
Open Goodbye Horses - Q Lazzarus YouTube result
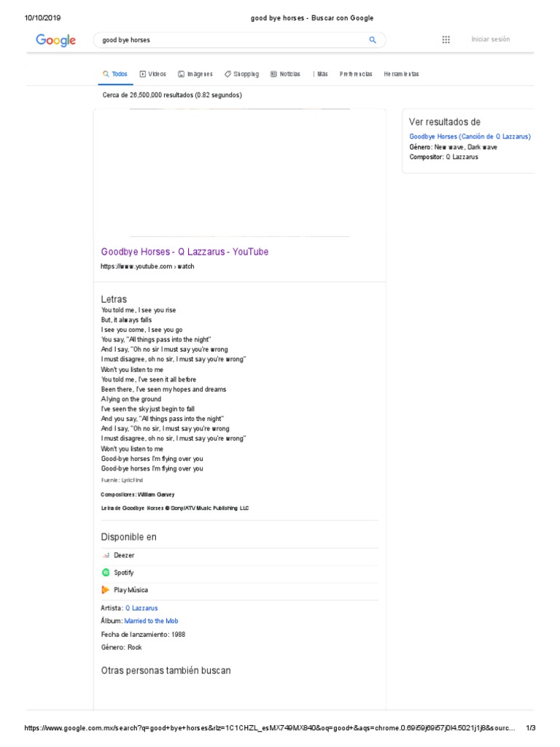pyautogui.click(x=184, y=252)
